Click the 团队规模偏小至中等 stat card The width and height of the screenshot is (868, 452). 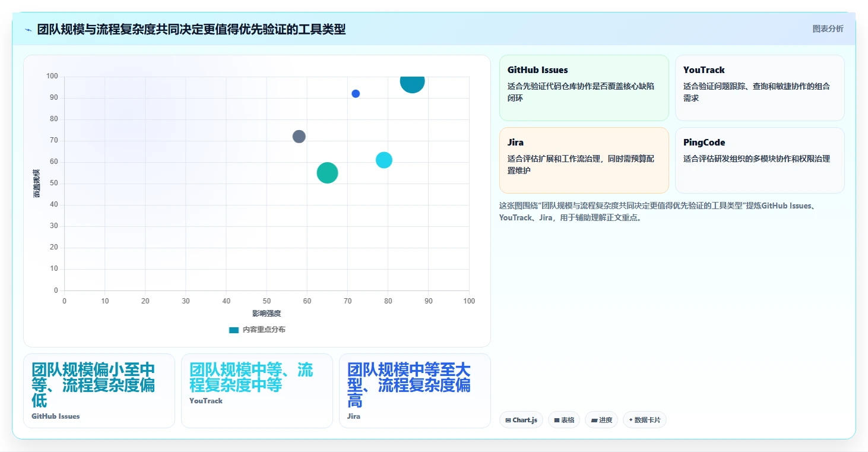coord(99,391)
